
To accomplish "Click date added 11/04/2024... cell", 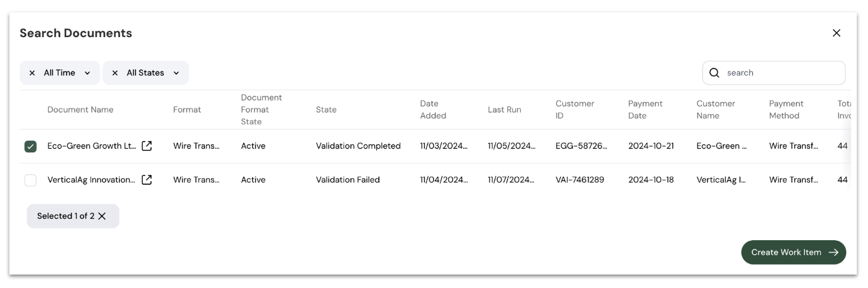I will 444,179.
